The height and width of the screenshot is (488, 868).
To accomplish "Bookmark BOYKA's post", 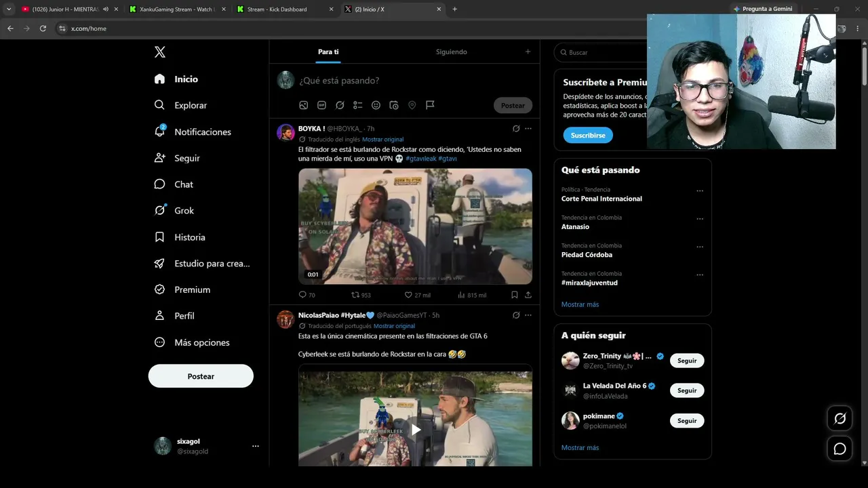I will pos(515,295).
